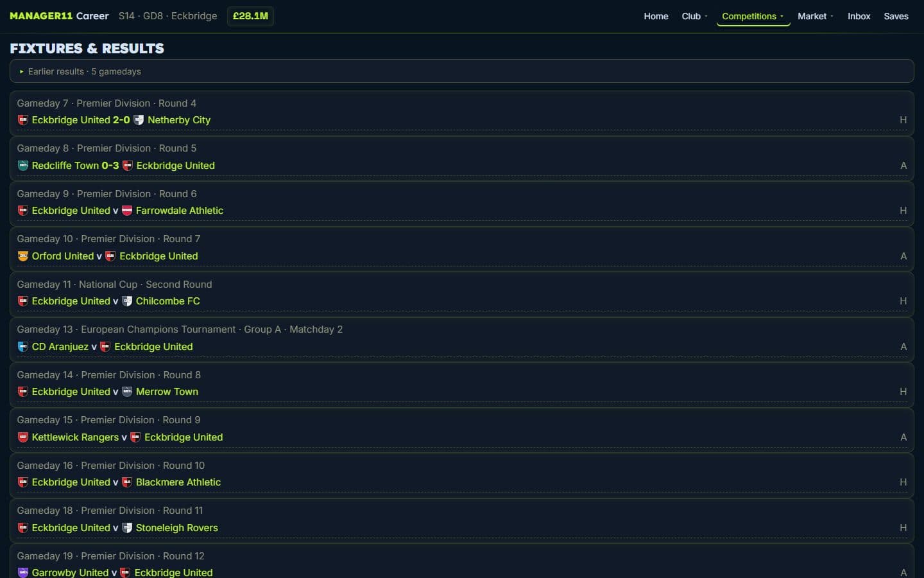Open the Club dropdown menu

pyautogui.click(x=694, y=16)
